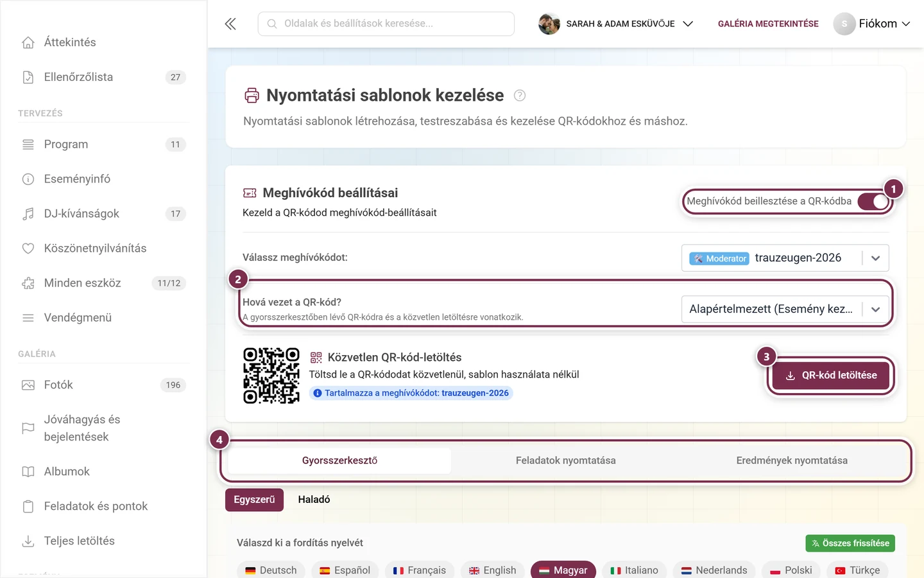Click the Köszönetnyilvánítás heart icon
The height and width of the screenshot is (578, 924).
pyautogui.click(x=28, y=249)
